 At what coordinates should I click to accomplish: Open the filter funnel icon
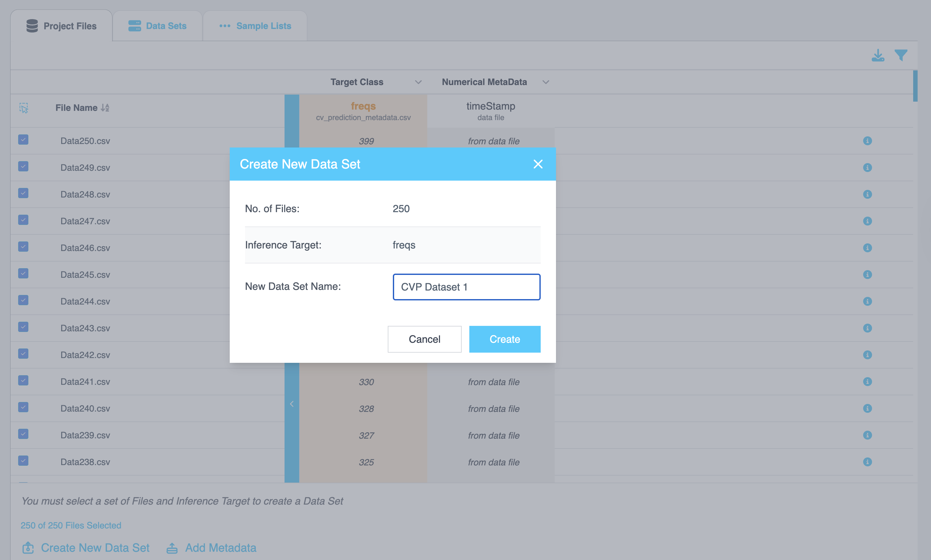pyautogui.click(x=901, y=55)
